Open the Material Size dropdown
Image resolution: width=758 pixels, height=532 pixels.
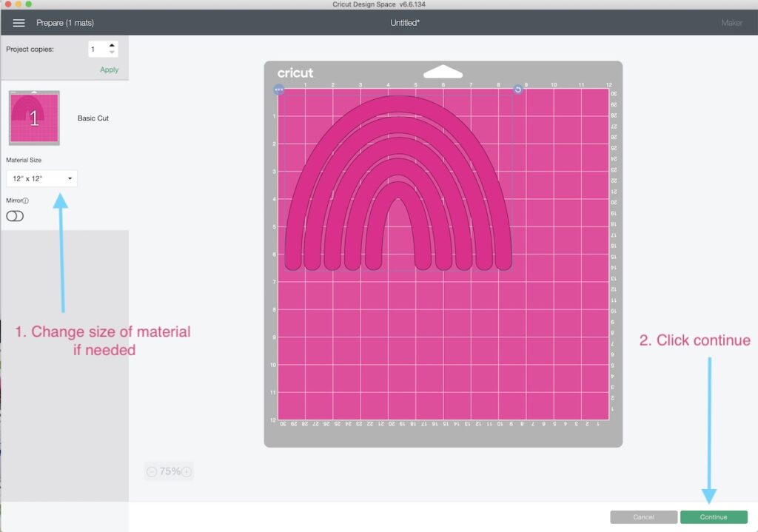[x=41, y=178]
